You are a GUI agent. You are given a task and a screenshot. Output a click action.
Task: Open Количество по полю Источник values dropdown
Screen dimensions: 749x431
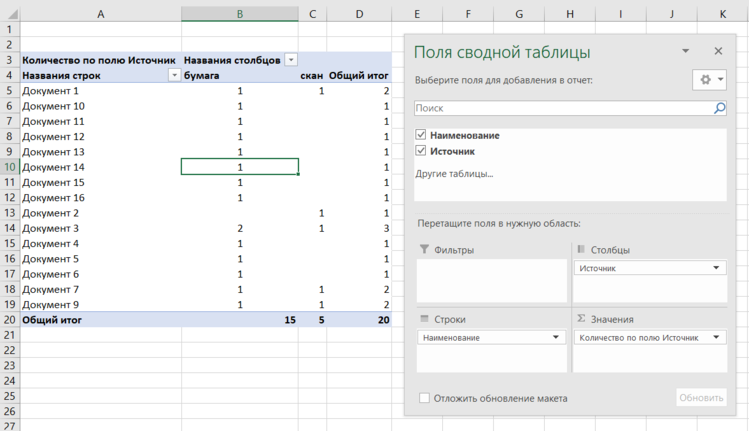pos(716,337)
